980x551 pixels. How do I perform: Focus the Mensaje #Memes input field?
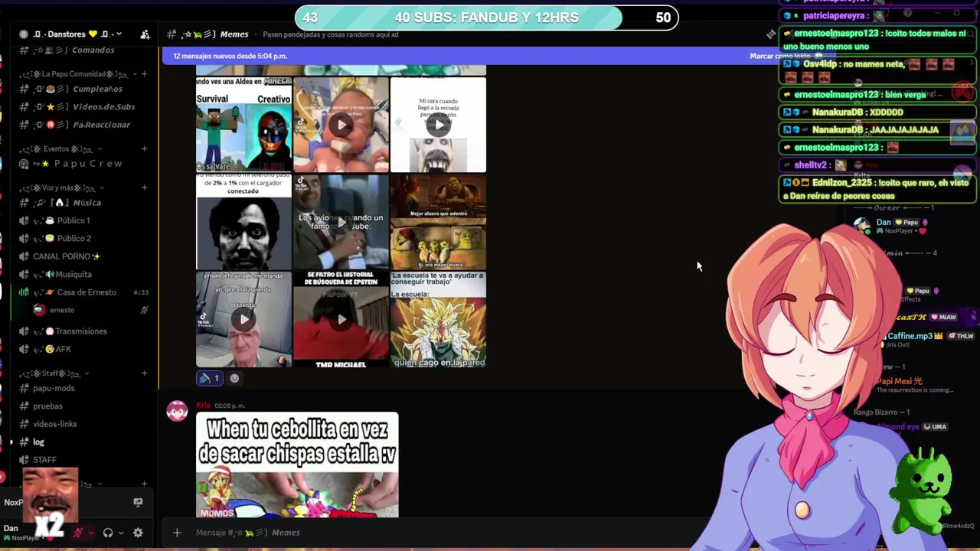tap(444, 533)
